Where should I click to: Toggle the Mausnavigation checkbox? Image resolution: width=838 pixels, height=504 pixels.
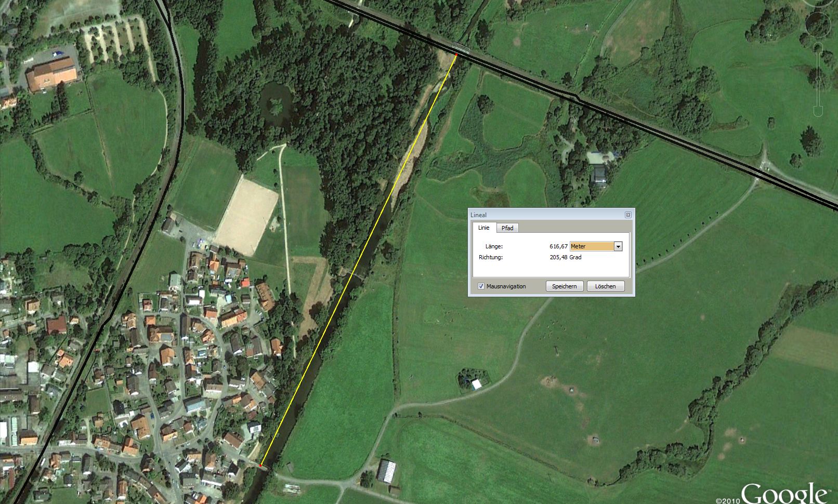click(481, 286)
